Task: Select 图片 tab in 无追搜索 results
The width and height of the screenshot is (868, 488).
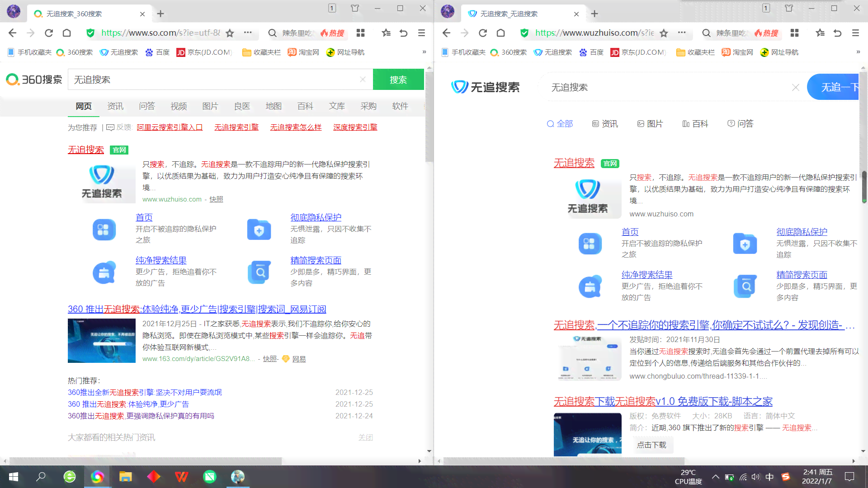Action: (x=650, y=124)
